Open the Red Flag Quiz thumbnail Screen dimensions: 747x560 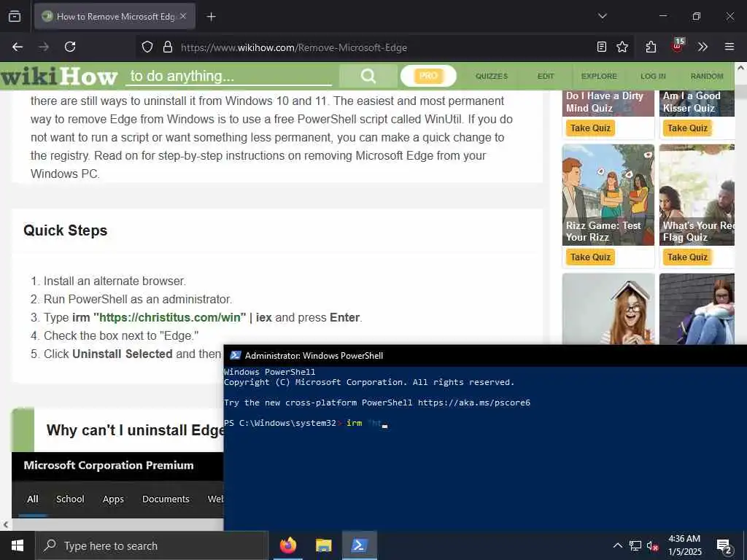tap(697, 195)
